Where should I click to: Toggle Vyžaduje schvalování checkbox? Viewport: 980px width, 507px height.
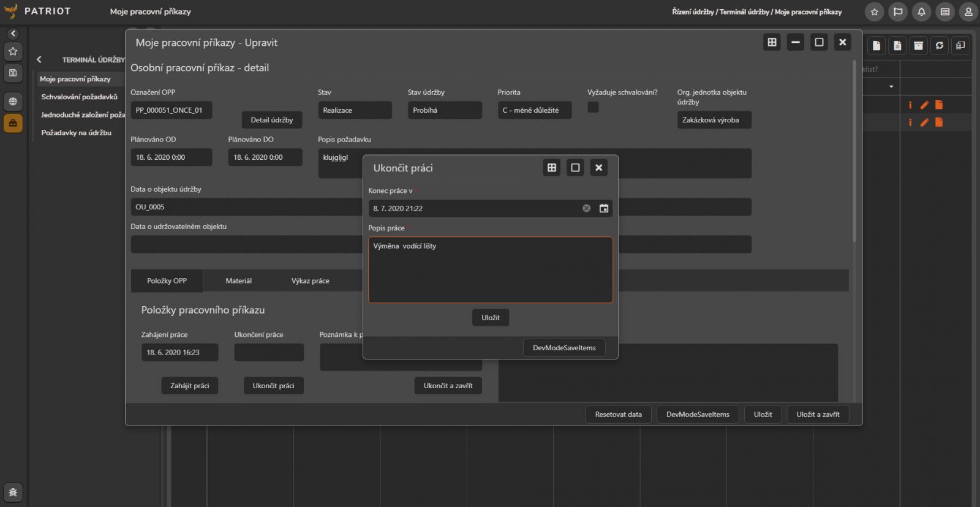tap(593, 107)
